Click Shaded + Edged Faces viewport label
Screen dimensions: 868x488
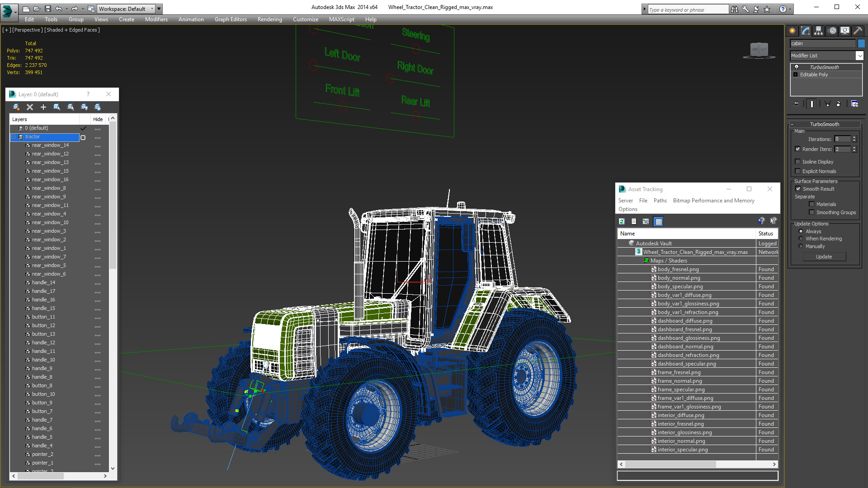click(72, 30)
